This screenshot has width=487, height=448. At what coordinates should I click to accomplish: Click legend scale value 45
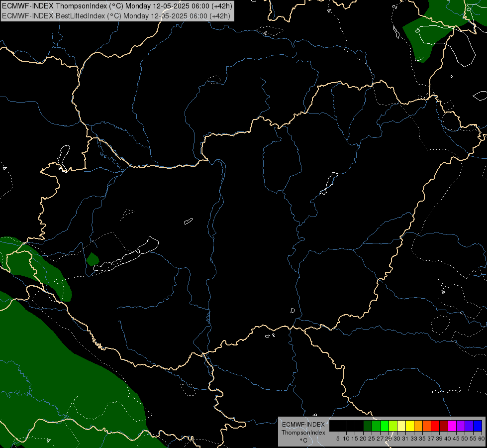click(x=456, y=439)
